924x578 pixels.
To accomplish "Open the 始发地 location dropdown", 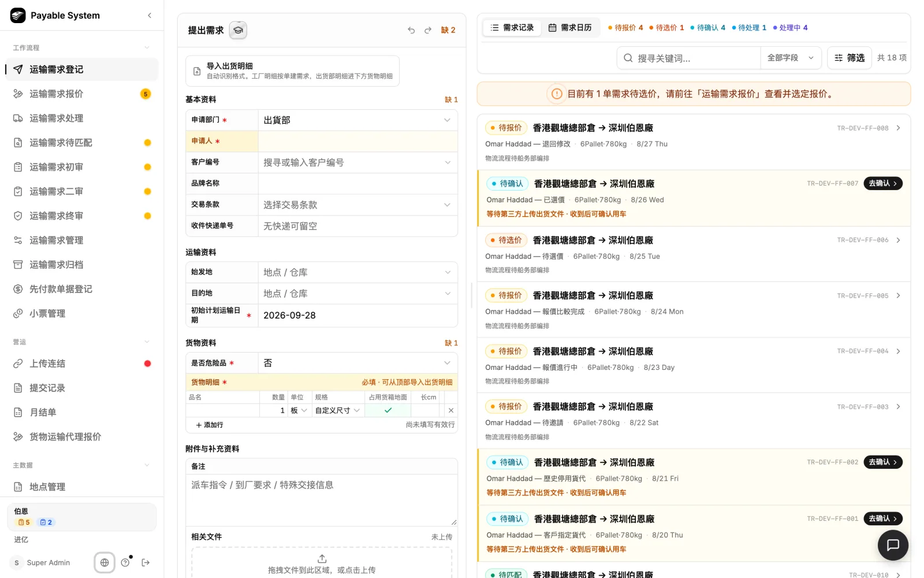I will (x=357, y=272).
